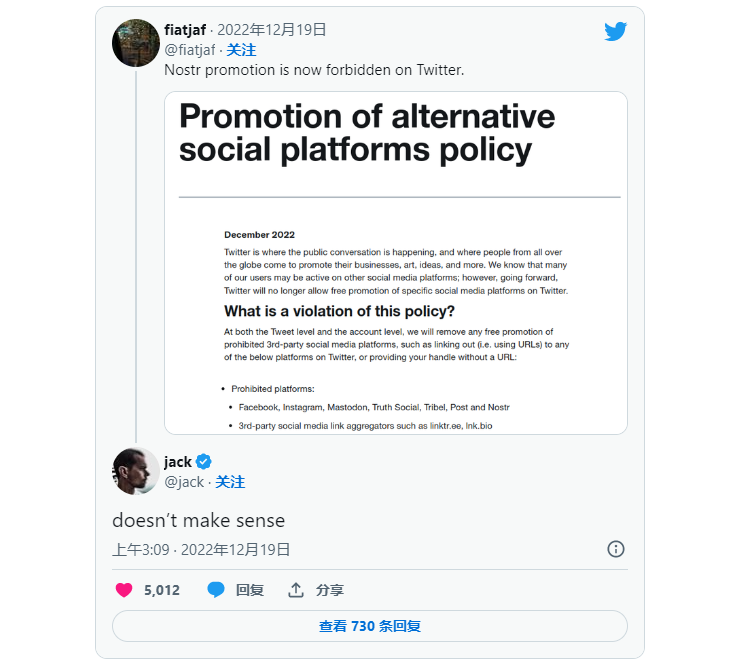Click the Twitter bird logo

tap(616, 31)
